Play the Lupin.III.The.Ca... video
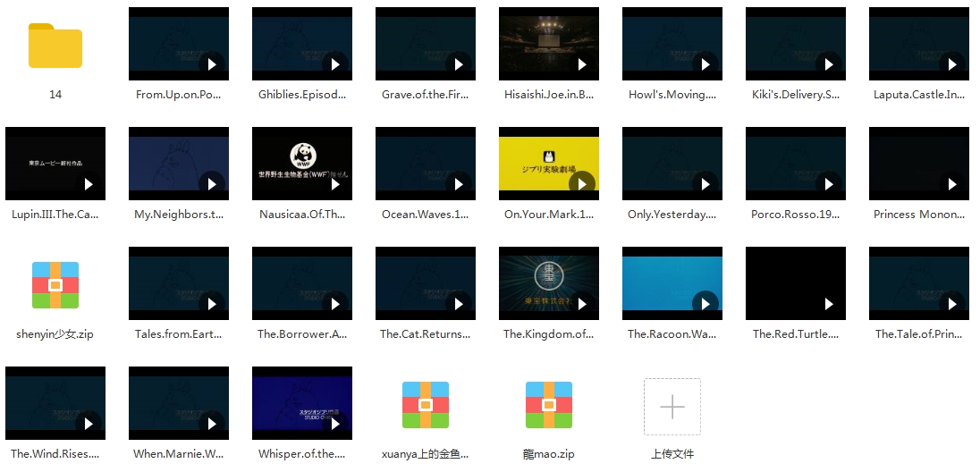The width and height of the screenshot is (980, 472). pos(55,164)
